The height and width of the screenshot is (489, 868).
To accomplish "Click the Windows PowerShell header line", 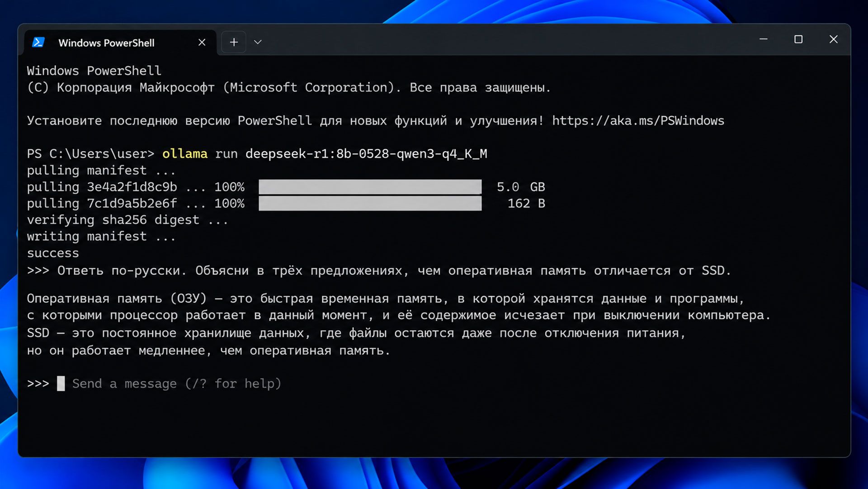I will 94,71.
